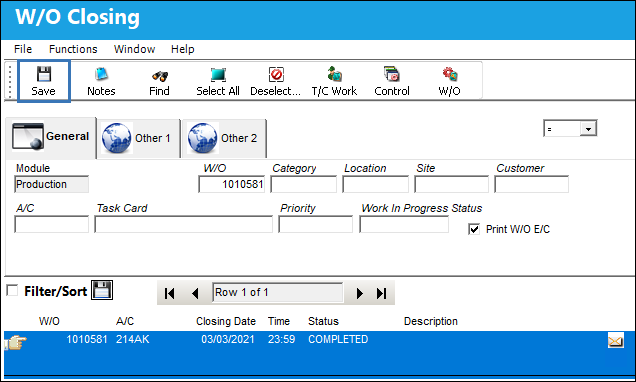Open Notes from the toolbar
The height and width of the screenshot is (382, 636).
point(101,81)
